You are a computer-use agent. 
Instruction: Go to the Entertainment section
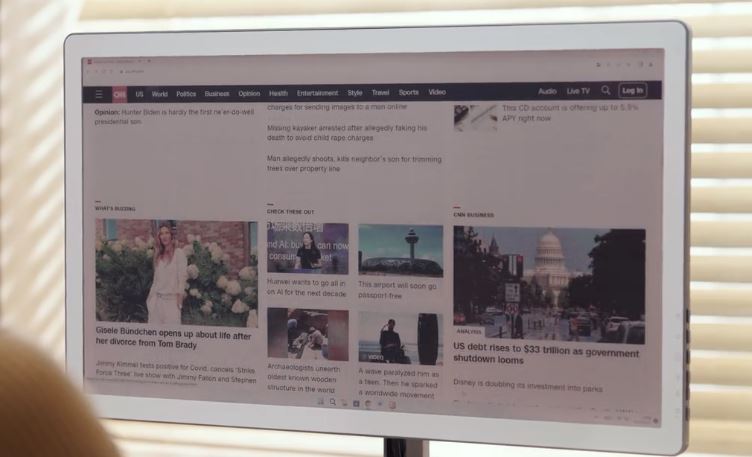317,93
